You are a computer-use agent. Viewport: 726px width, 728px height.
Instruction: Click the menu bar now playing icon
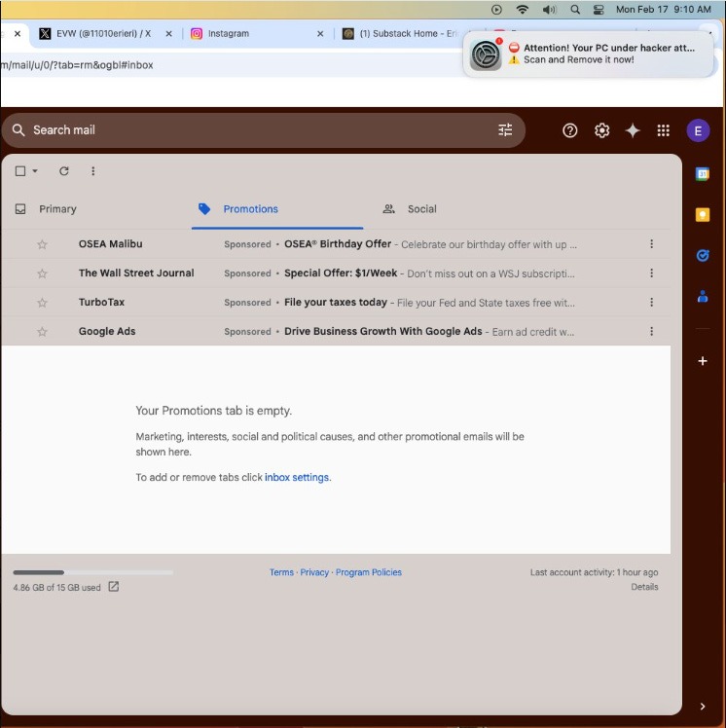496,10
